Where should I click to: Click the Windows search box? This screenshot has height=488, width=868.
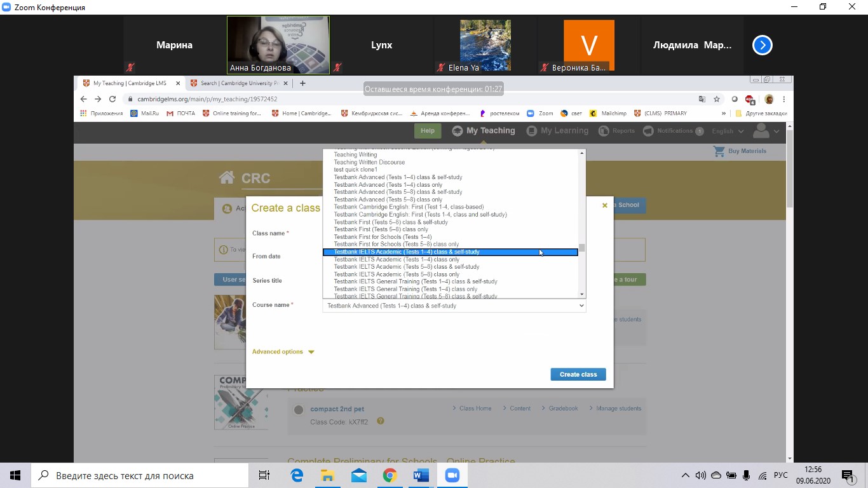[x=140, y=475]
